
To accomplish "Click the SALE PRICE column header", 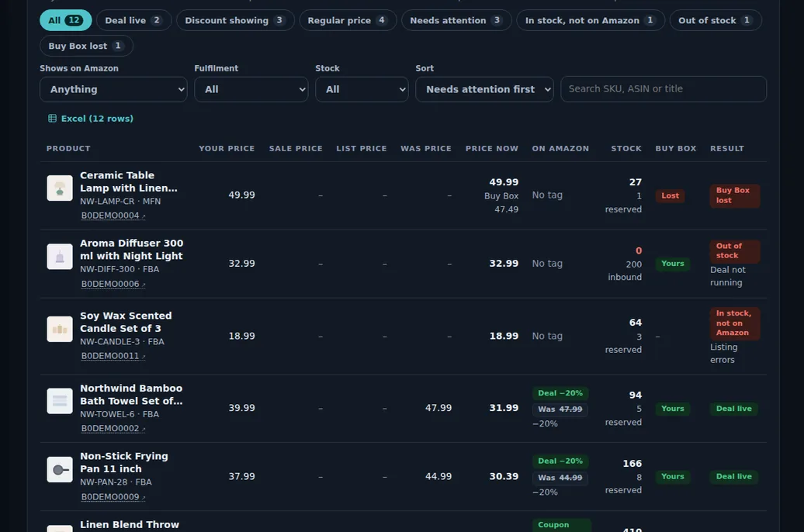I will tap(296, 149).
